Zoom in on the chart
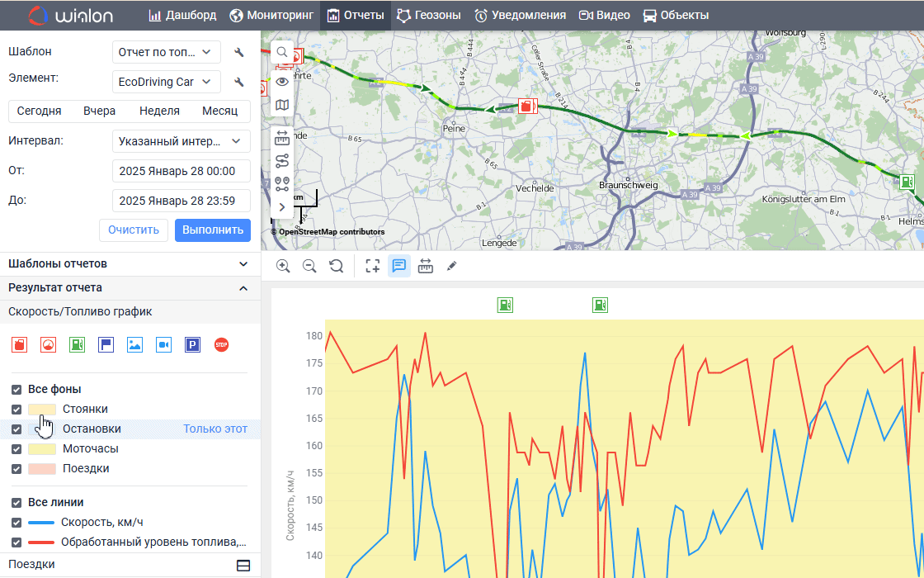Viewport: 924px width, 578px height. [283, 266]
